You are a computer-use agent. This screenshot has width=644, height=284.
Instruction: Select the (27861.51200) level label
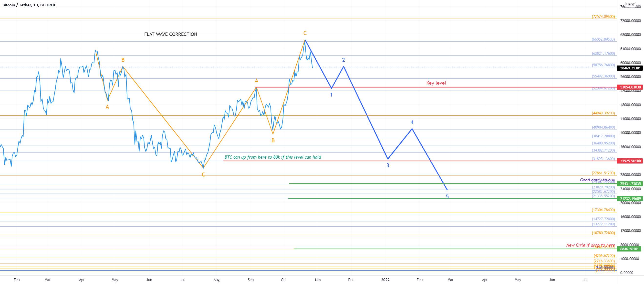point(603,173)
